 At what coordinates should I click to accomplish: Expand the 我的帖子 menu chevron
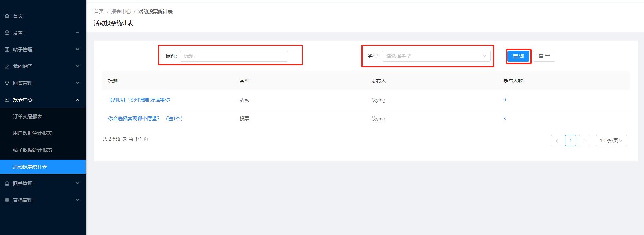[x=78, y=66]
